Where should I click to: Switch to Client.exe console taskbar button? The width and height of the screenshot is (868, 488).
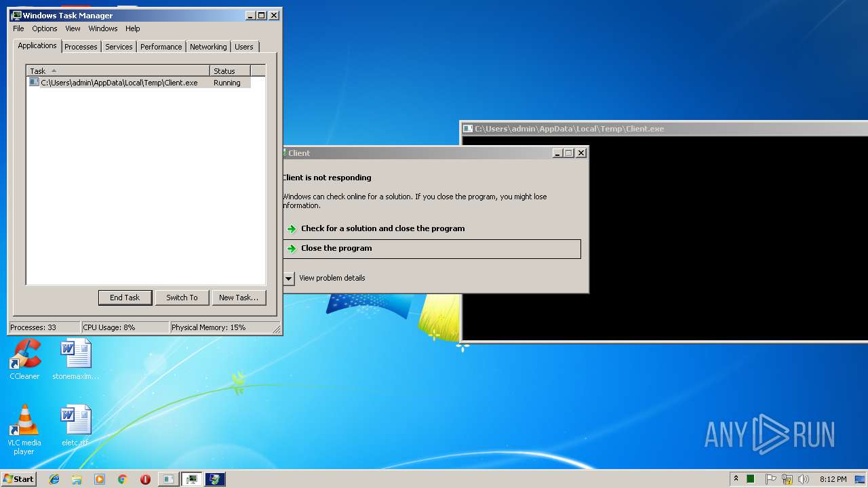coord(168,479)
